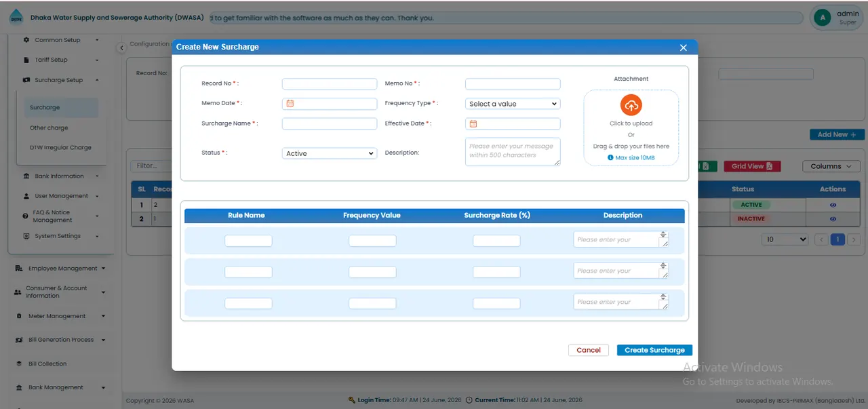Click the Bank Information building icon
Screen dimensions: 868x409
point(26,176)
